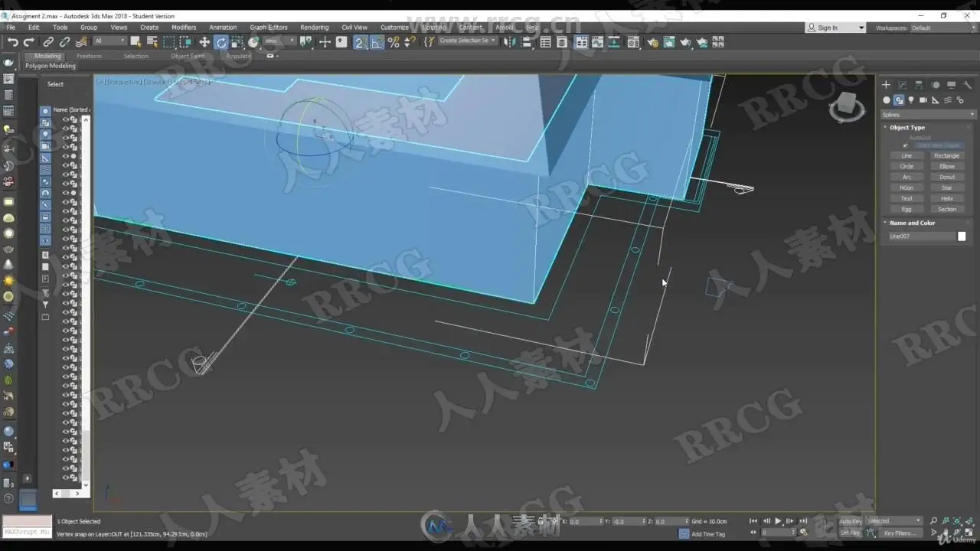The width and height of the screenshot is (980, 551).
Task: Open the key filter Selected dropdown
Action: tap(894, 521)
